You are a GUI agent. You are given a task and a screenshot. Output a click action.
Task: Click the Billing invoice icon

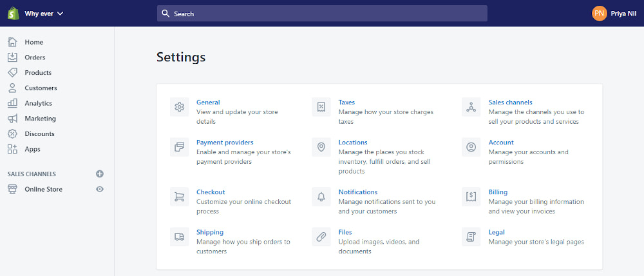[x=471, y=197]
